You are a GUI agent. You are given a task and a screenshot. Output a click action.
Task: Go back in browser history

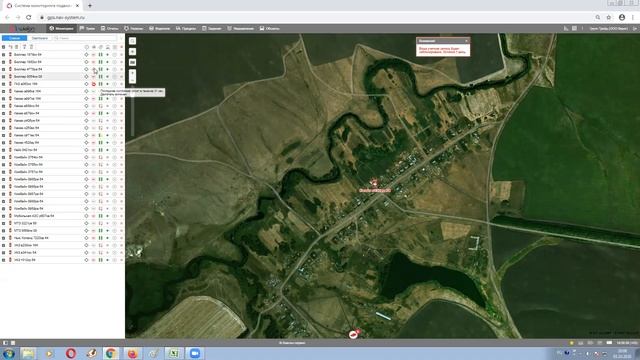(x=7, y=18)
